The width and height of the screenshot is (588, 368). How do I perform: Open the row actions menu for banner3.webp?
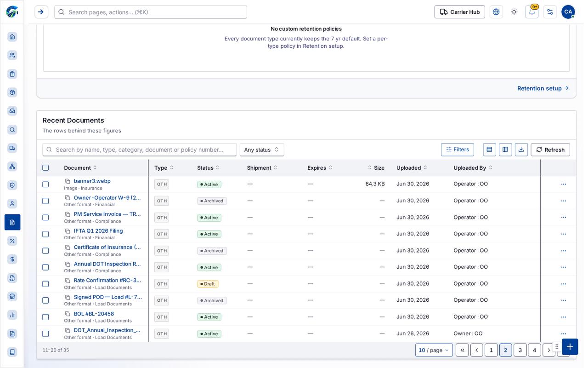tap(564, 184)
